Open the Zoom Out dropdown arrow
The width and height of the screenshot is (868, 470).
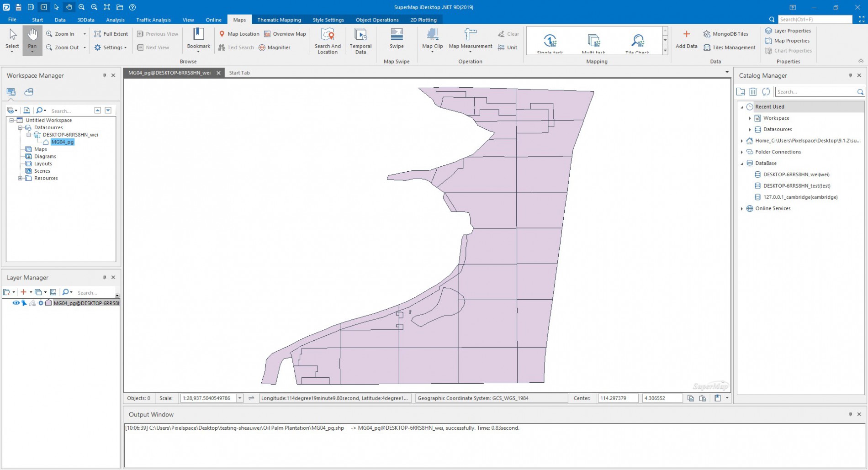85,48
